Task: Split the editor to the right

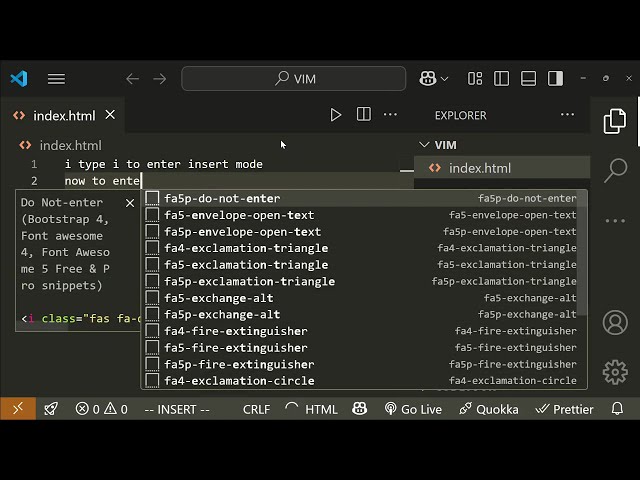Action: point(364,114)
